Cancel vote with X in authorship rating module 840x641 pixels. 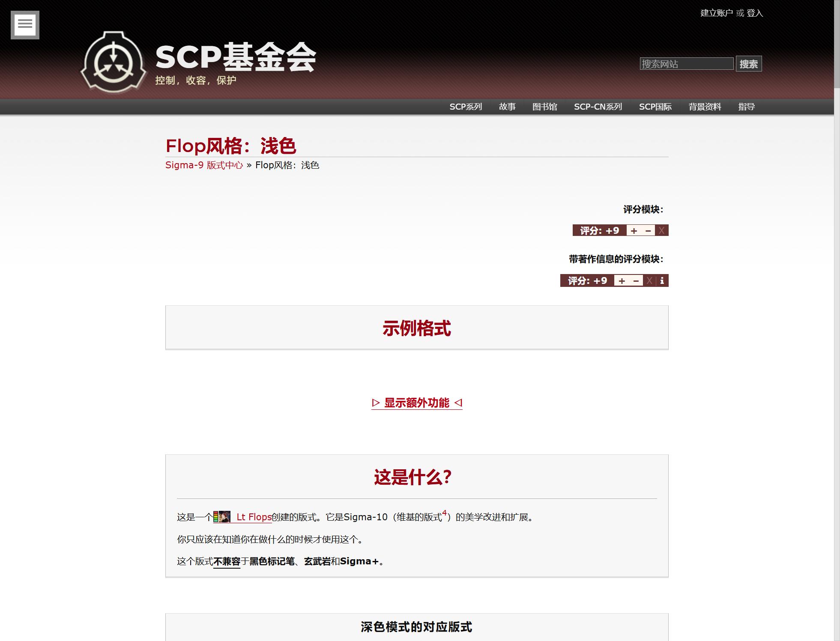649,281
